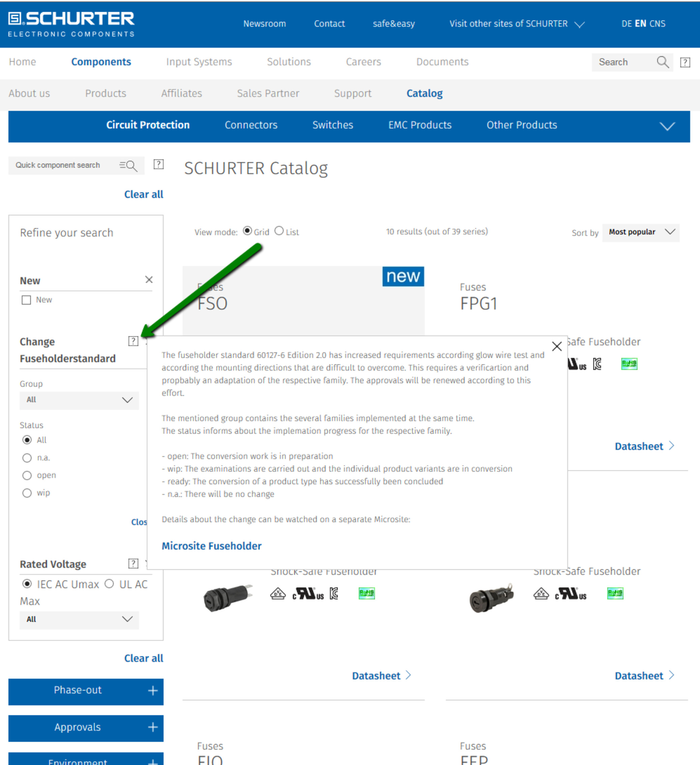Open the Newsroom link
The image size is (700, 765).
pos(265,24)
